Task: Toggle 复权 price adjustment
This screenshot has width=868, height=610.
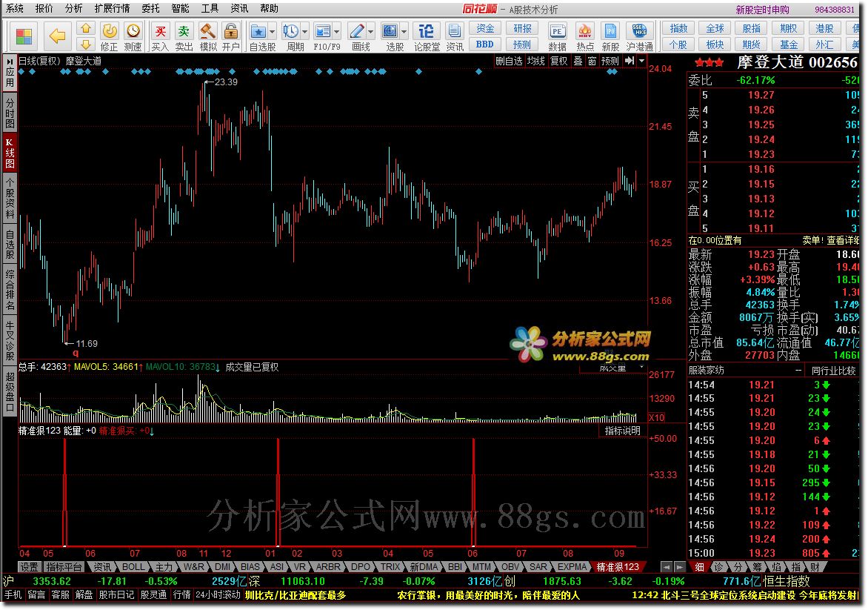Action: tap(558, 61)
